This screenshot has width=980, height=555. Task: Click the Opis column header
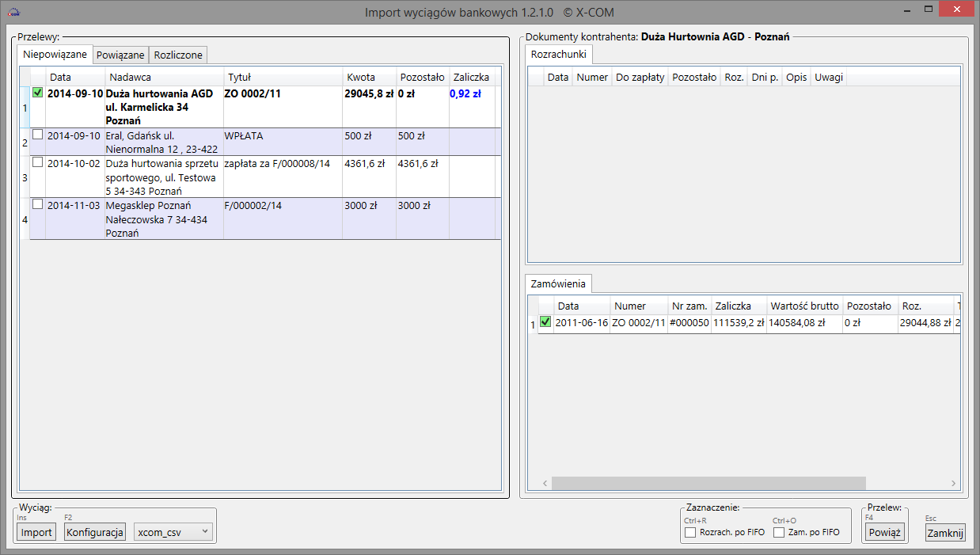click(x=796, y=77)
